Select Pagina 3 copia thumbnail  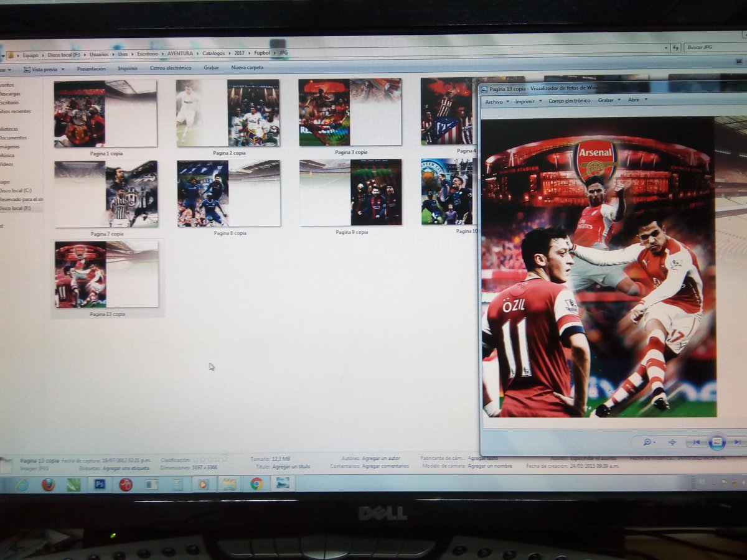(350, 112)
